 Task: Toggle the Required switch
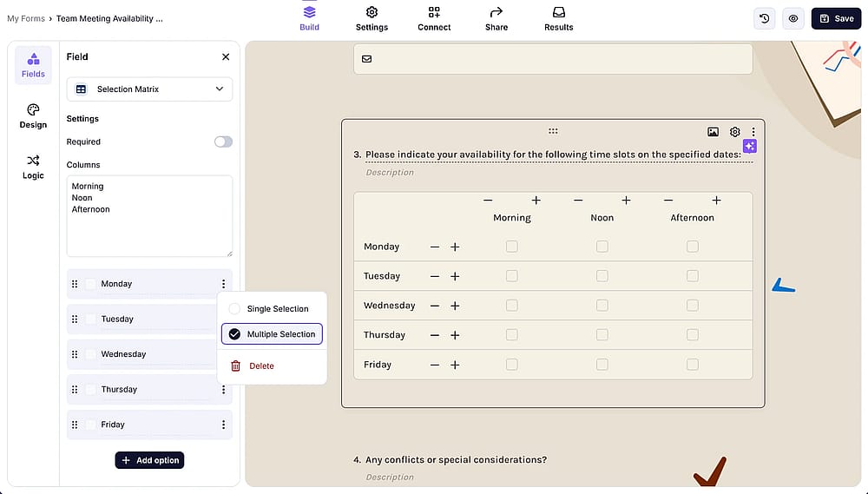[x=223, y=142]
